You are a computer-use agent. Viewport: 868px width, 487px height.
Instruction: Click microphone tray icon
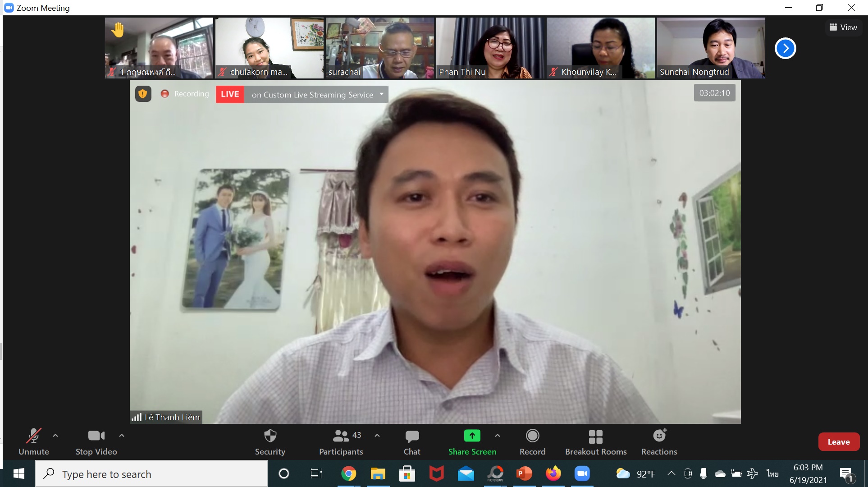pos(704,473)
